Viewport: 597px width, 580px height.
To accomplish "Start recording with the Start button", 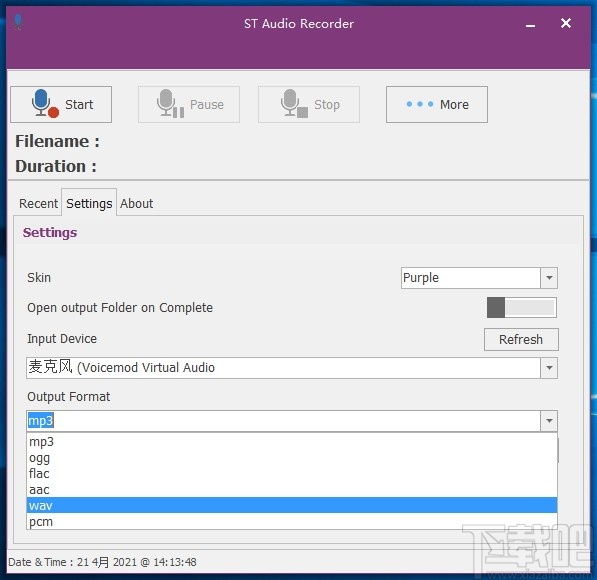I will pyautogui.click(x=61, y=104).
